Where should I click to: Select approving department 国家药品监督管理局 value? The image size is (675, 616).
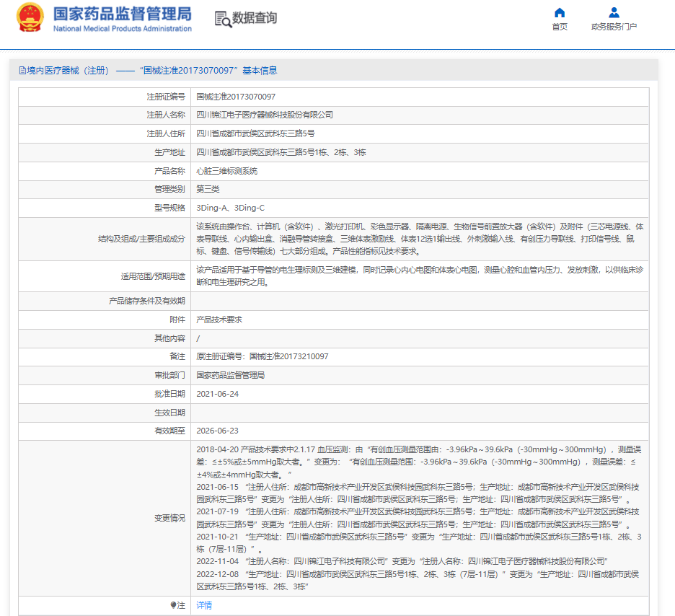230,375
